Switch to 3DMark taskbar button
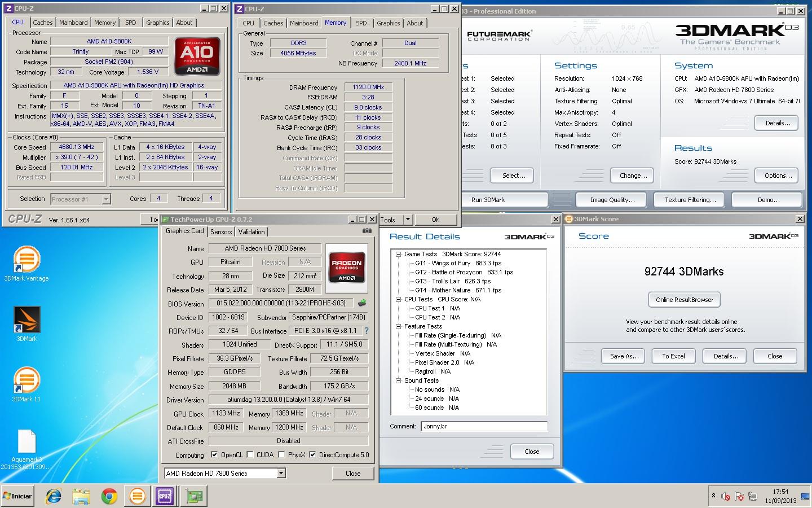Image resolution: width=812 pixels, height=508 pixels. (136, 496)
